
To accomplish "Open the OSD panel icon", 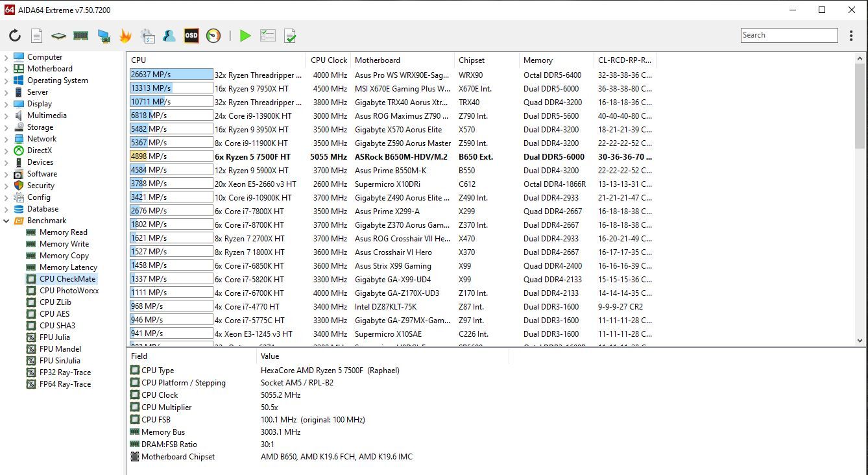I will click(x=191, y=36).
